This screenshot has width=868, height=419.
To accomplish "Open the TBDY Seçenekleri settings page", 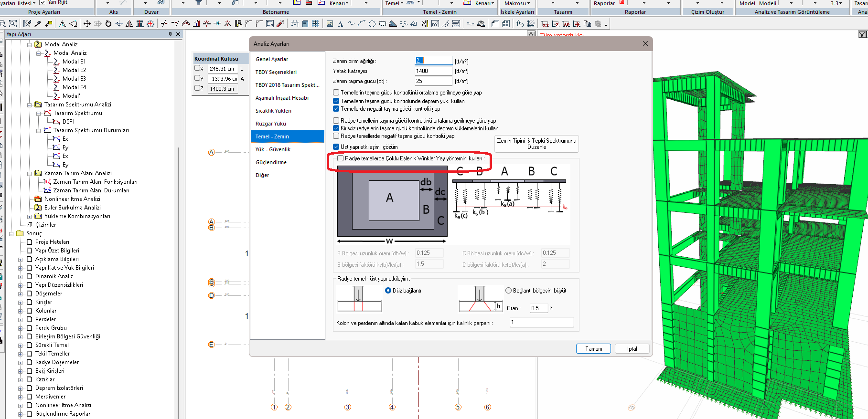I will (x=276, y=72).
